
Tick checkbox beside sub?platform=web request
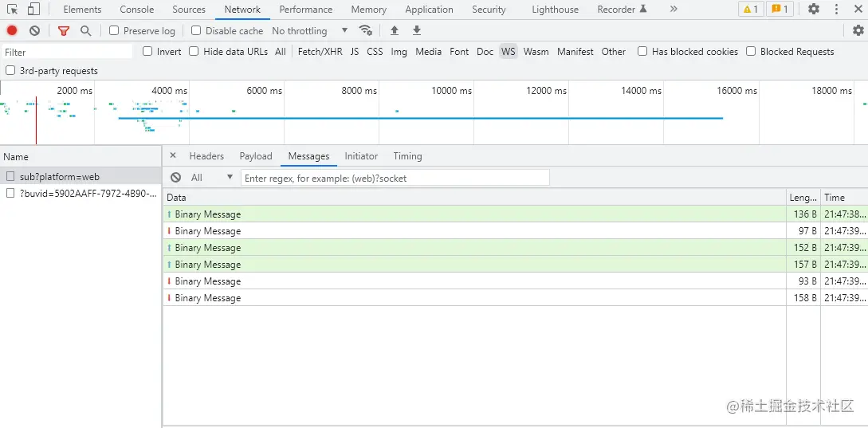pyautogui.click(x=10, y=177)
